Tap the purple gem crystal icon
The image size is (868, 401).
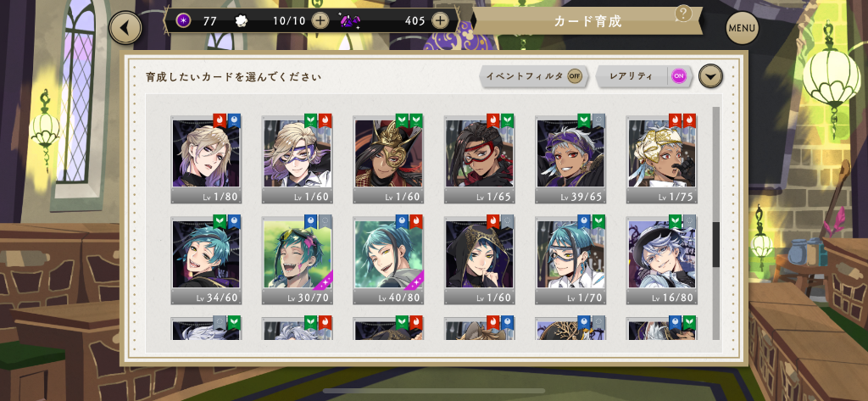pos(350,21)
